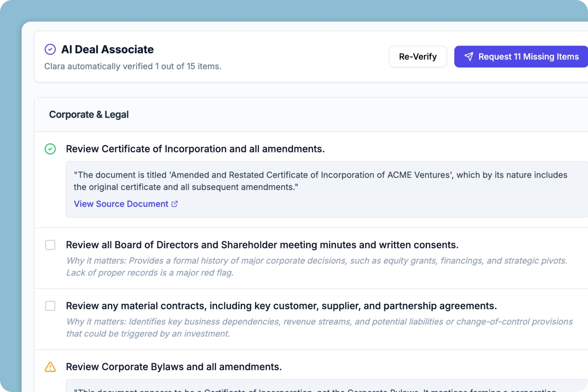Image resolution: width=588 pixels, height=392 pixels.
Task: Check the material contracts review checkbox
Action: point(50,306)
